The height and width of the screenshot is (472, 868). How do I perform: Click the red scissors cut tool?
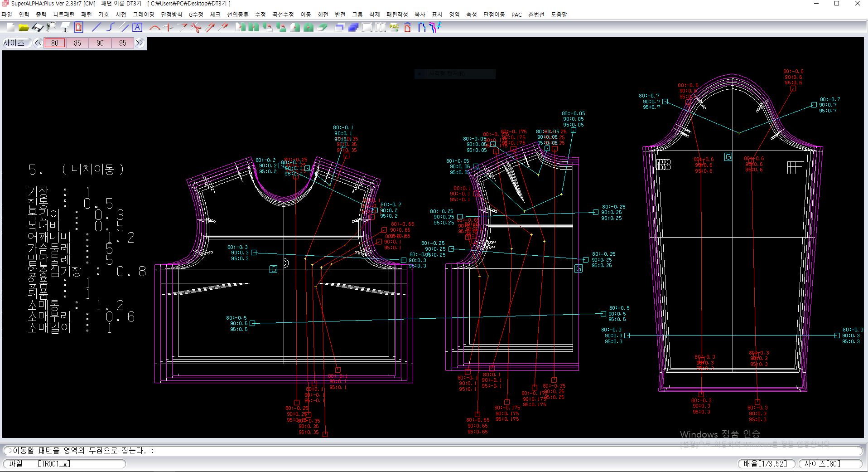pos(196,28)
